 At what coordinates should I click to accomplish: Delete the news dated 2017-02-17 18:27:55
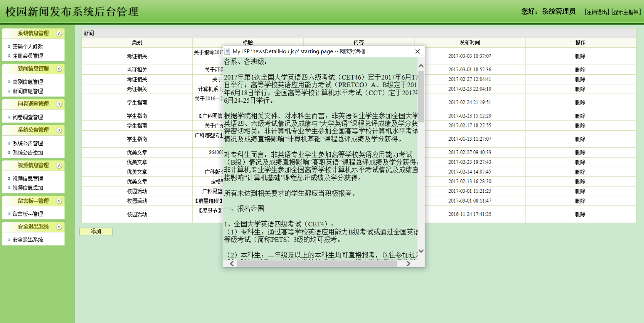[580, 126]
